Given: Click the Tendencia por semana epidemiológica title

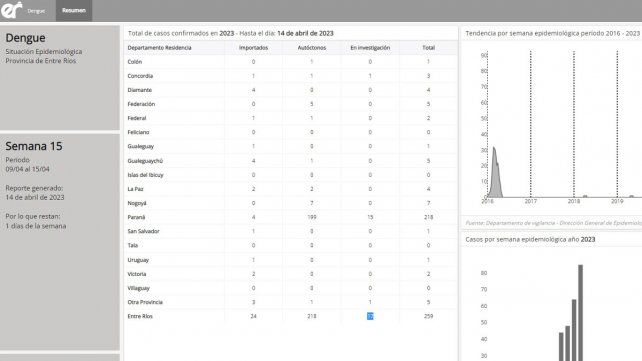Looking at the screenshot, I should [552, 33].
